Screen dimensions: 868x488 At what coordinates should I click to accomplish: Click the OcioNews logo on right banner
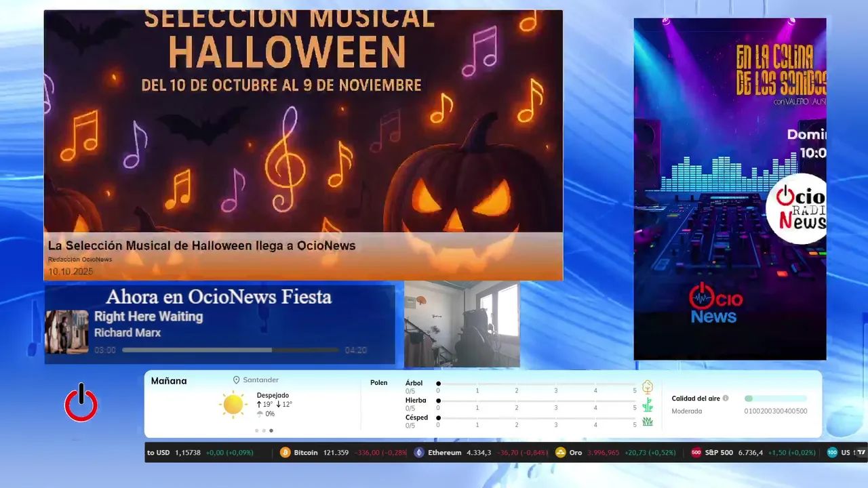pos(716,303)
